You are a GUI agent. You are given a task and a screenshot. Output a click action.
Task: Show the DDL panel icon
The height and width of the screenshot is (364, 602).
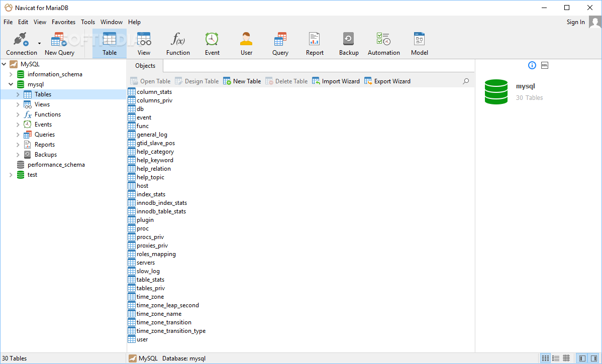pos(544,65)
